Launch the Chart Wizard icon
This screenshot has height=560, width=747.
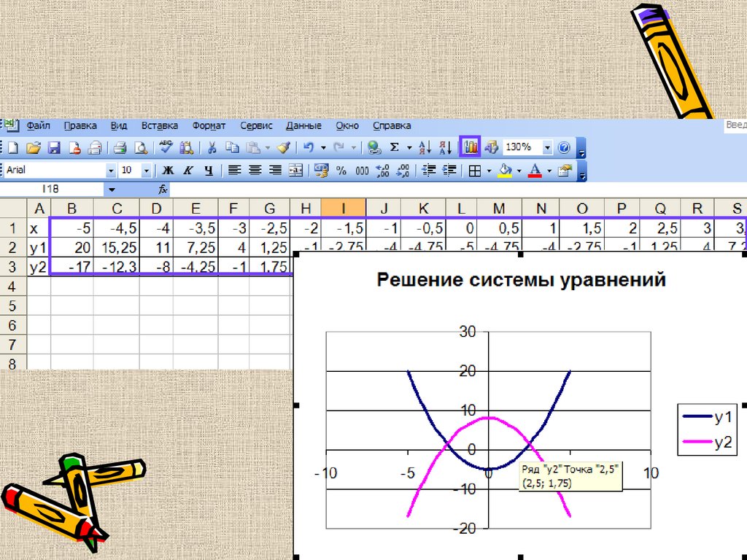tap(471, 147)
